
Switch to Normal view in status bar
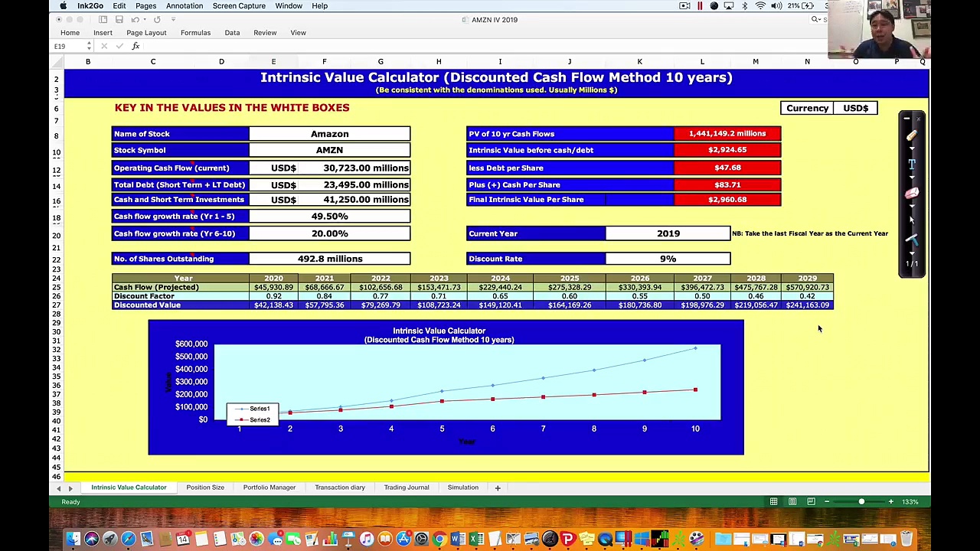tap(773, 502)
